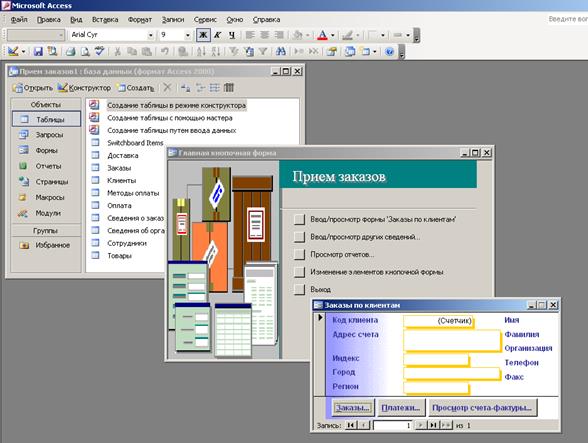Go to last record navigation arrow

434,425
